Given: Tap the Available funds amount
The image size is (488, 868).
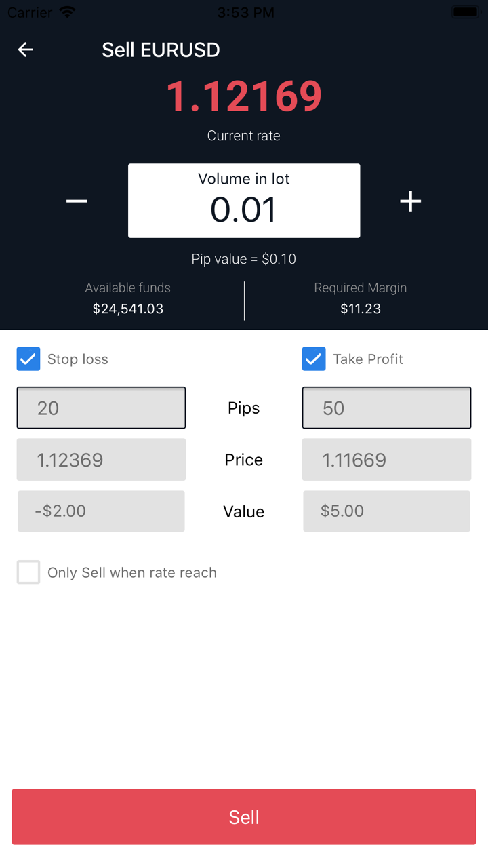Looking at the screenshot, I should pos(128,309).
